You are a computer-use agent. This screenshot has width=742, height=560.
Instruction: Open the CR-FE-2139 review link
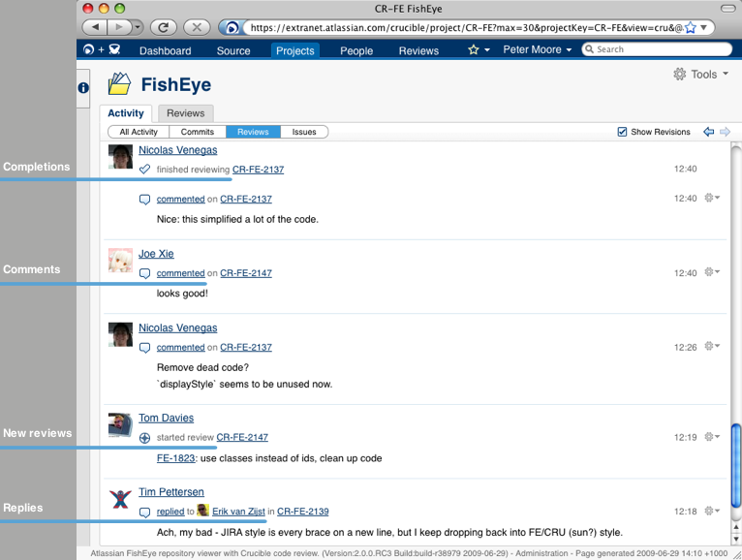pyautogui.click(x=303, y=512)
